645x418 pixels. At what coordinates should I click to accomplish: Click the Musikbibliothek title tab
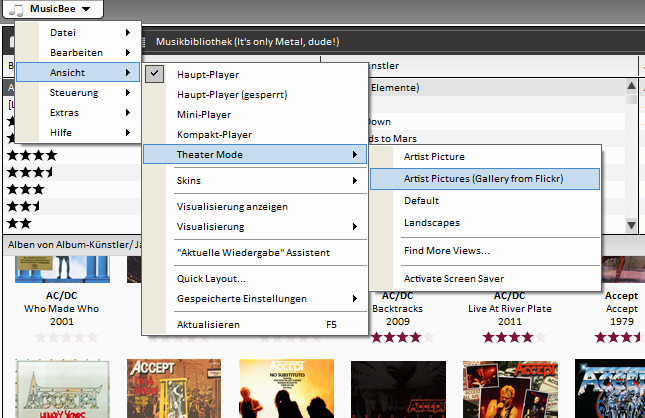click(x=247, y=42)
